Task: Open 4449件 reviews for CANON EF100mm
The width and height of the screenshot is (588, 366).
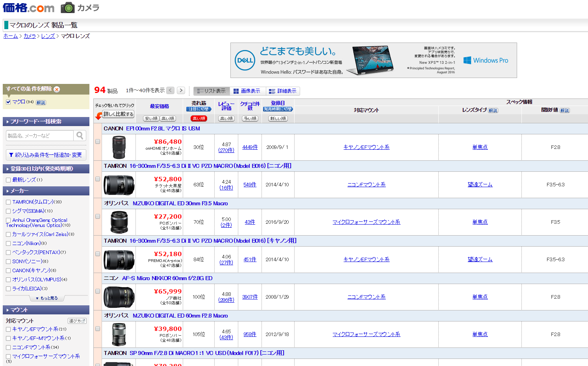Action: pyautogui.click(x=250, y=147)
